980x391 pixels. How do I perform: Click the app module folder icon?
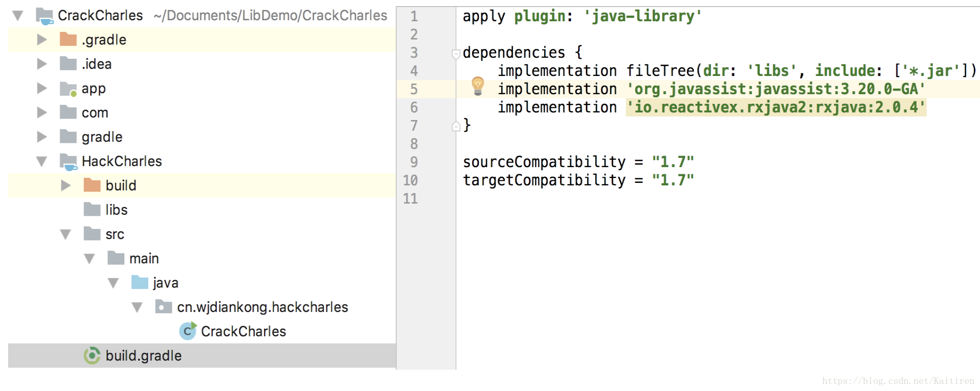pos(68,89)
